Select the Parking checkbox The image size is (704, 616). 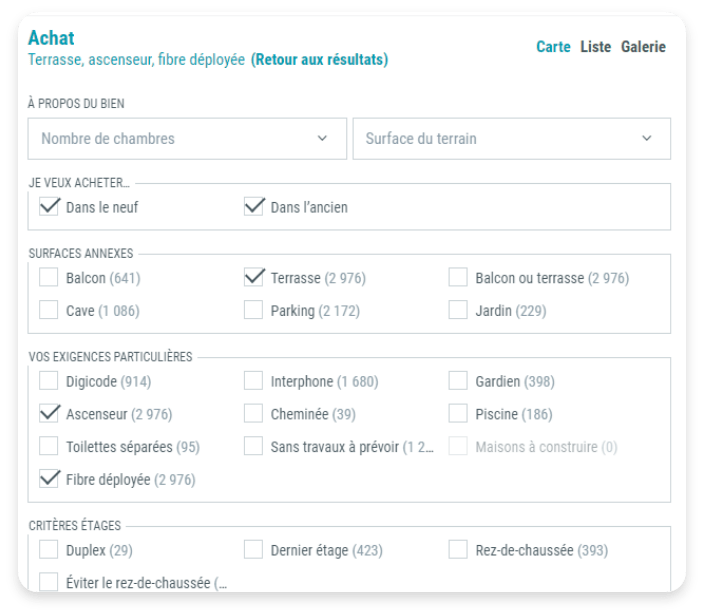tap(254, 311)
